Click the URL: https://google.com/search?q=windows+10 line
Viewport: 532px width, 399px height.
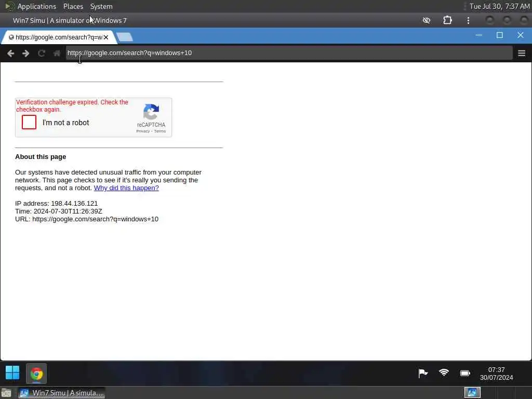(x=87, y=219)
